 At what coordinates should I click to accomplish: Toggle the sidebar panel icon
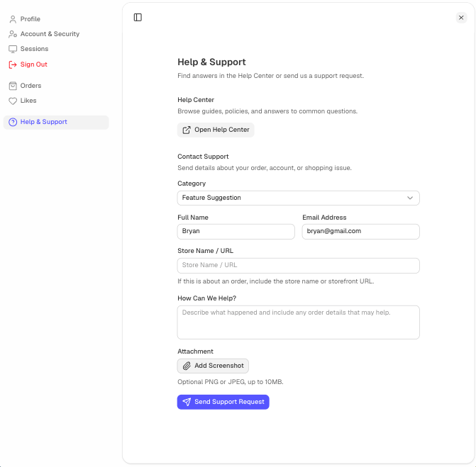click(x=138, y=18)
